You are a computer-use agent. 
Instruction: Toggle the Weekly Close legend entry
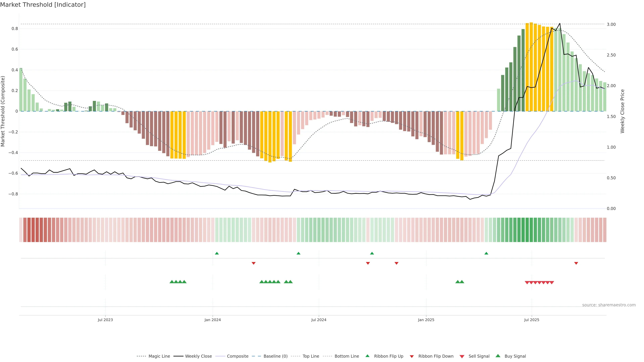tap(198, 356)
